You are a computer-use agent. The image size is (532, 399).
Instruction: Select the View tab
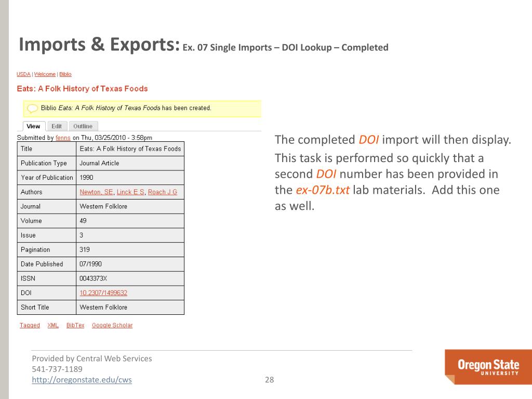pos(33,126)
